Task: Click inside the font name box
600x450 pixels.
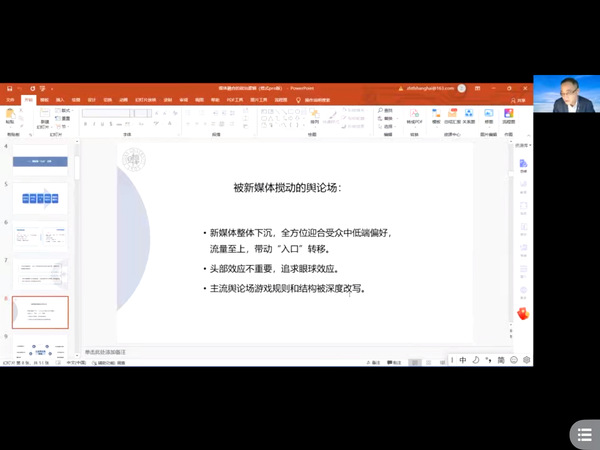Action: 105,113
